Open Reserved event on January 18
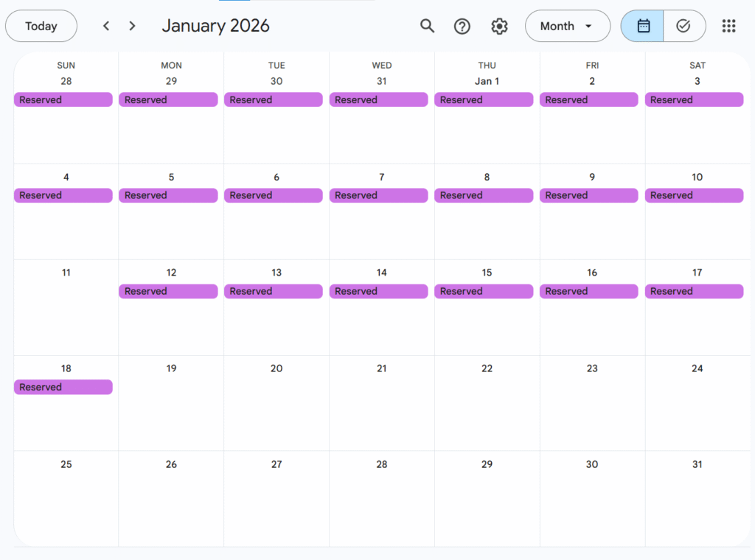This screenshot has width=755, height=560. click(63, 387)
